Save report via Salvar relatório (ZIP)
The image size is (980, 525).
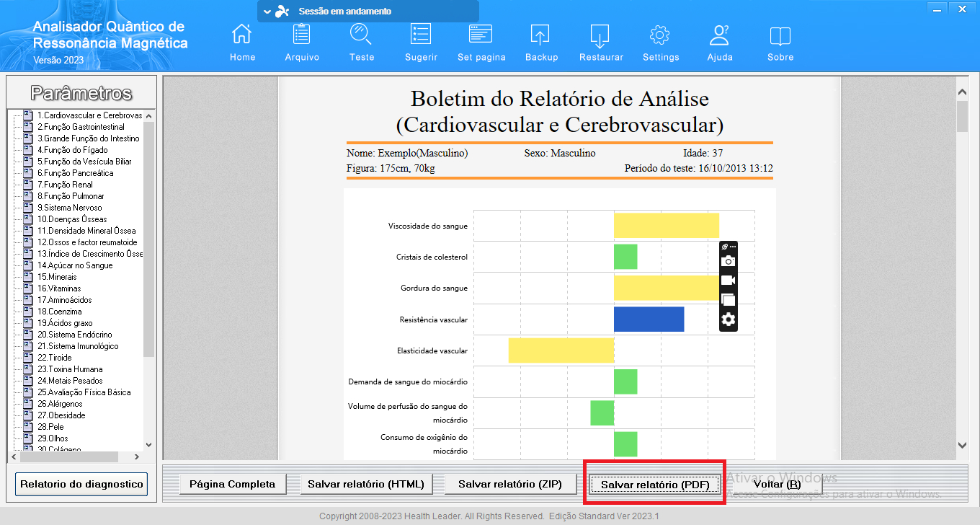(510, 484)
